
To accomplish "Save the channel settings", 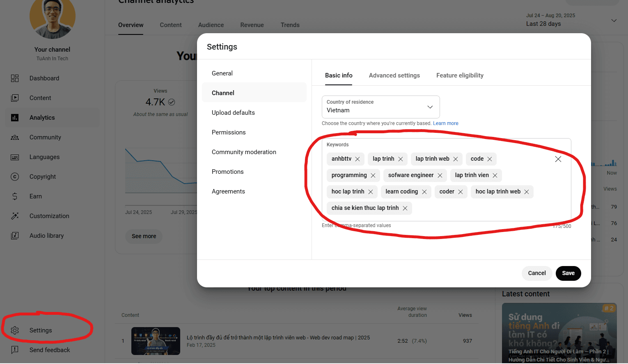I will [x=568, y=273].
